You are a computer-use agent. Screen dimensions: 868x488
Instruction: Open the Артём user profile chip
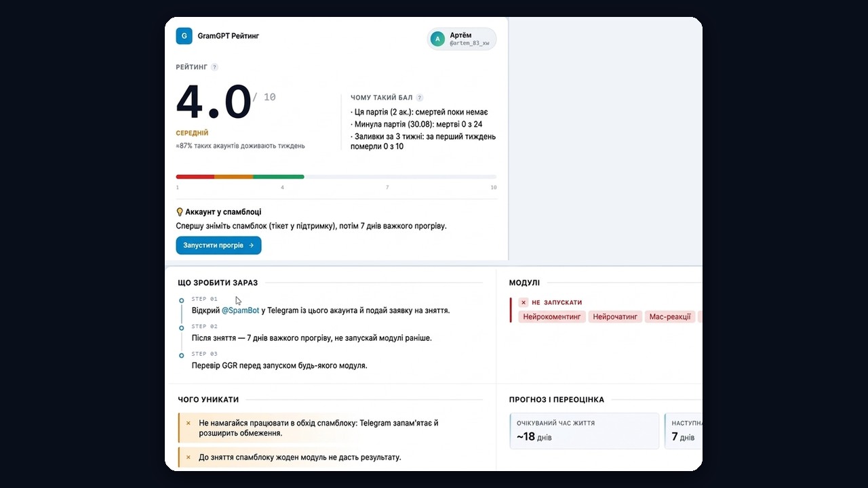[462, 39]
